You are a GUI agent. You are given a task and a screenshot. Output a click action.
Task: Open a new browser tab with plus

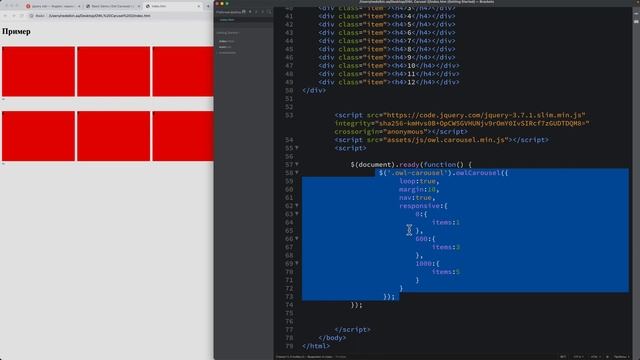tap(208, 6)
